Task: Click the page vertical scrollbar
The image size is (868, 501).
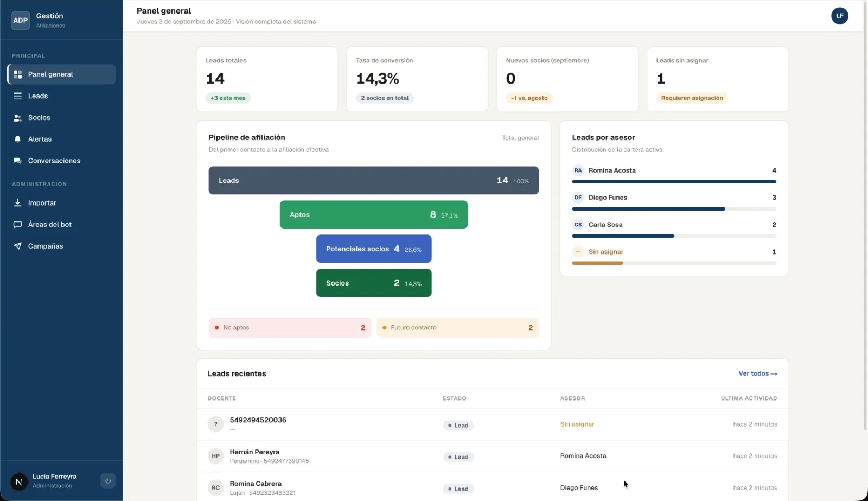Action: [865, 217]
